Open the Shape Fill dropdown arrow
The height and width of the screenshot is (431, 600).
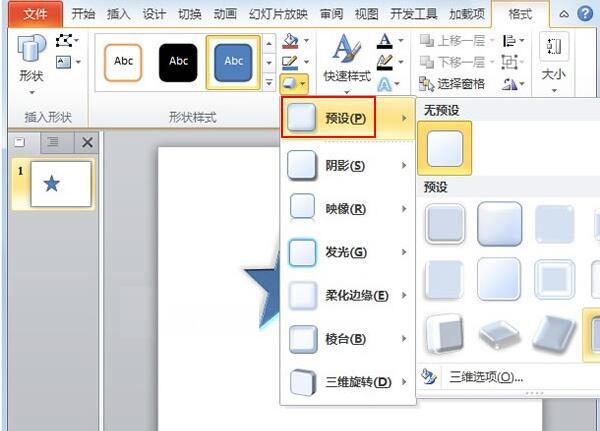point(307,40)
